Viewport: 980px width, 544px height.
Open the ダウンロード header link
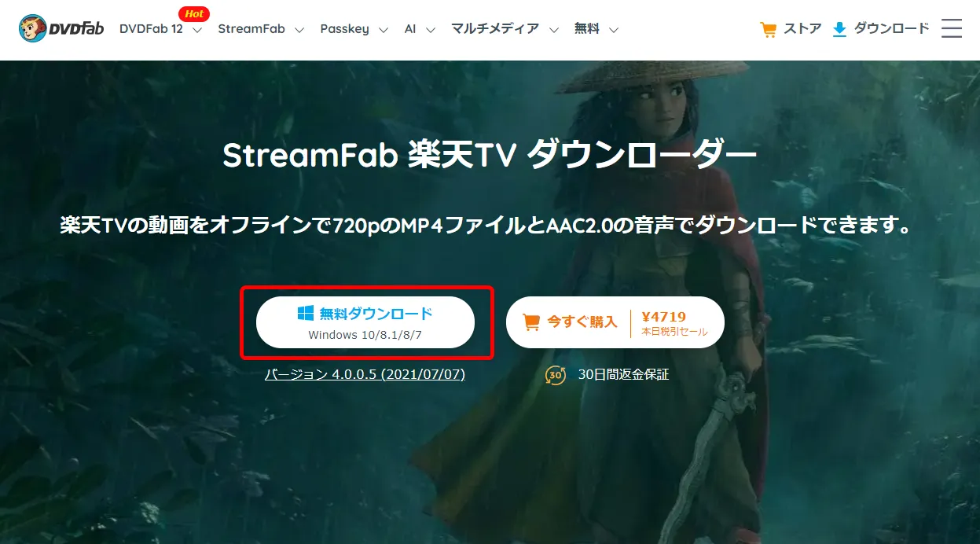tap(892, 29)
